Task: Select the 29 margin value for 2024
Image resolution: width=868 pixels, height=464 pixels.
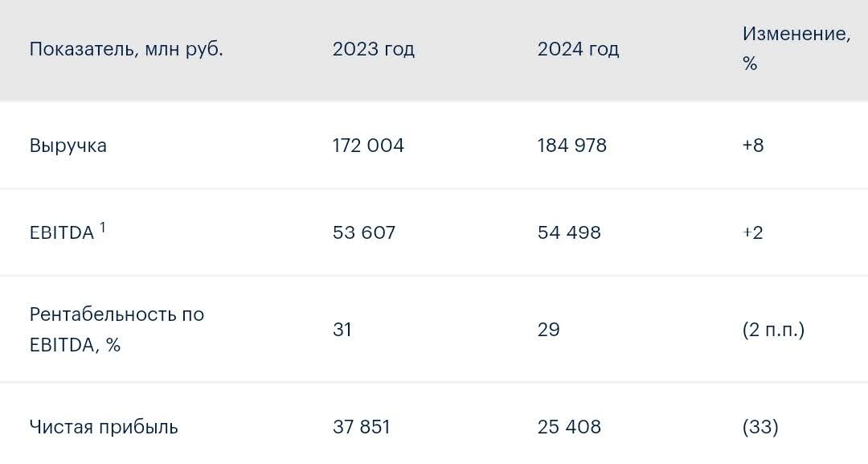Action: click(x=549, y=330)
